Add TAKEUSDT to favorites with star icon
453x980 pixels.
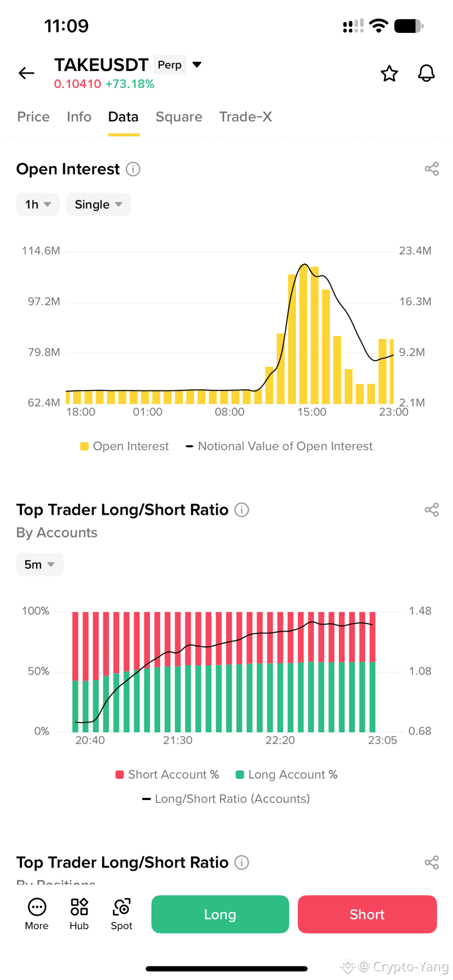click(389, 73)
